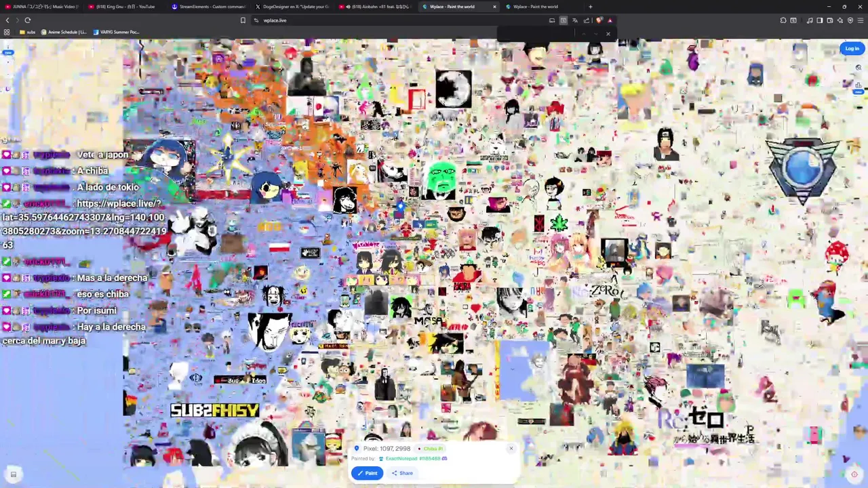Open the Anime Schedule bookmark

(64, 32)
